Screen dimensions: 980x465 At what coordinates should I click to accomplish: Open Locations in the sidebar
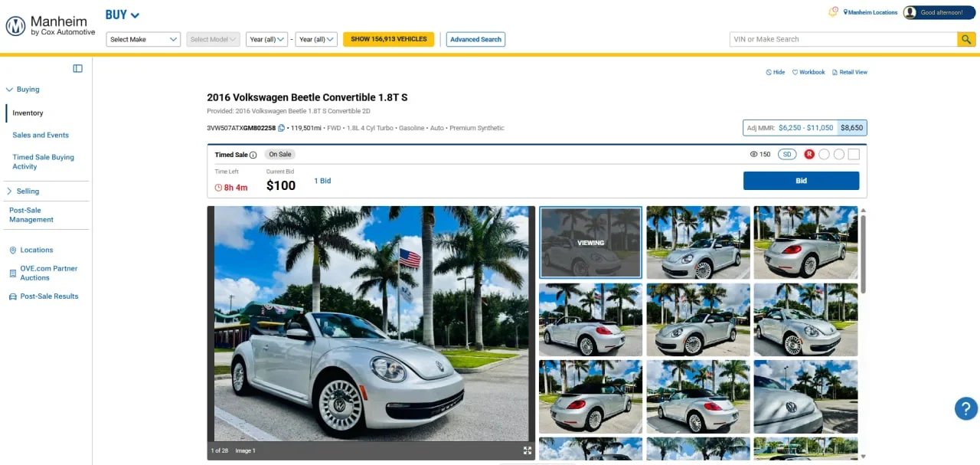(x=37, y=250)
